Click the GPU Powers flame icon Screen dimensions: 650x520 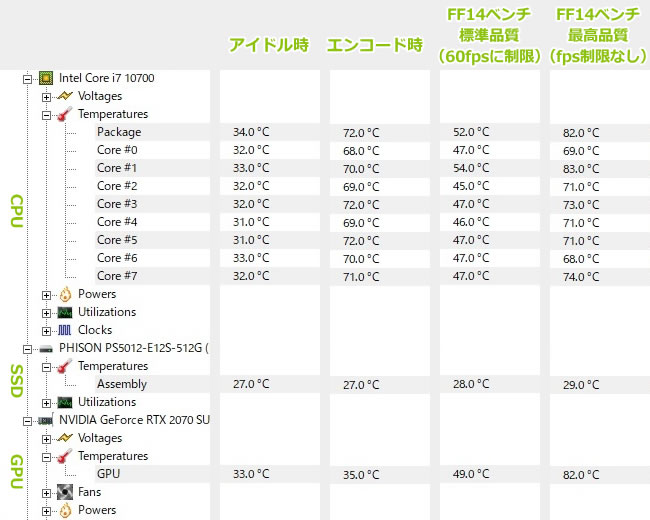click(x=65, y=510)
